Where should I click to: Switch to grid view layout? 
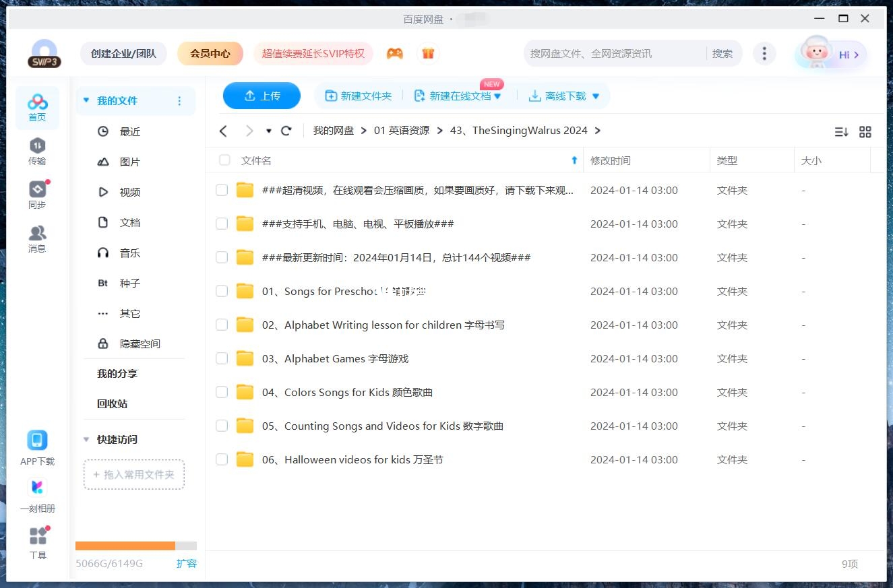tap(865, 132)
